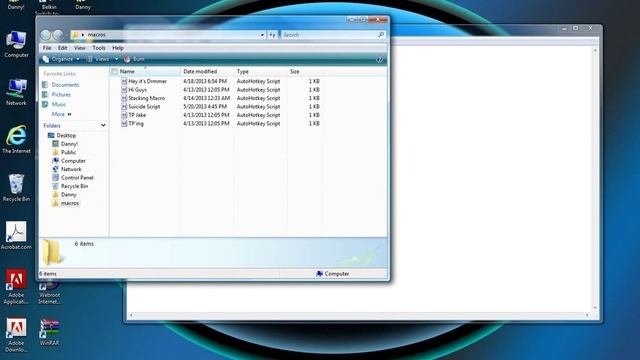640x360 pixels.
Task: Click the 4/14/2013 12:33 AM date cell
Action: pyautogui.click(x=207, y=98)
